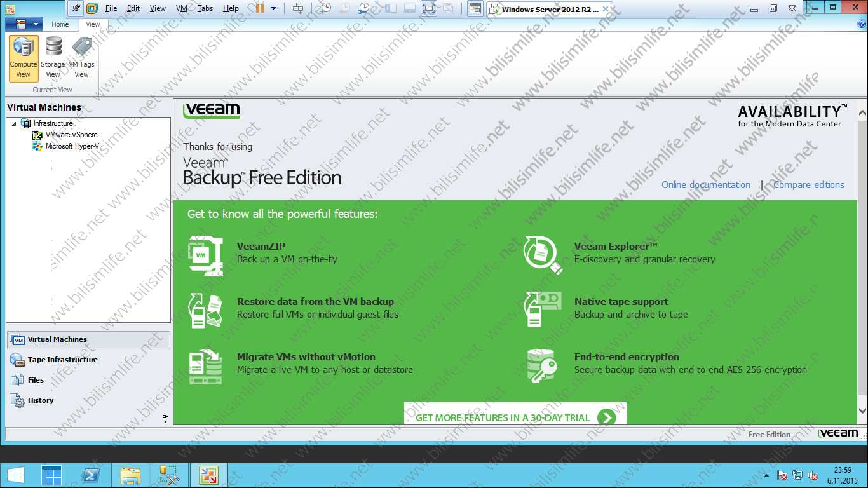Click the Action Center flag tray icon
The width and height of the screenshot is (868, 488).
pyautogui.click(x=782, y=475)
